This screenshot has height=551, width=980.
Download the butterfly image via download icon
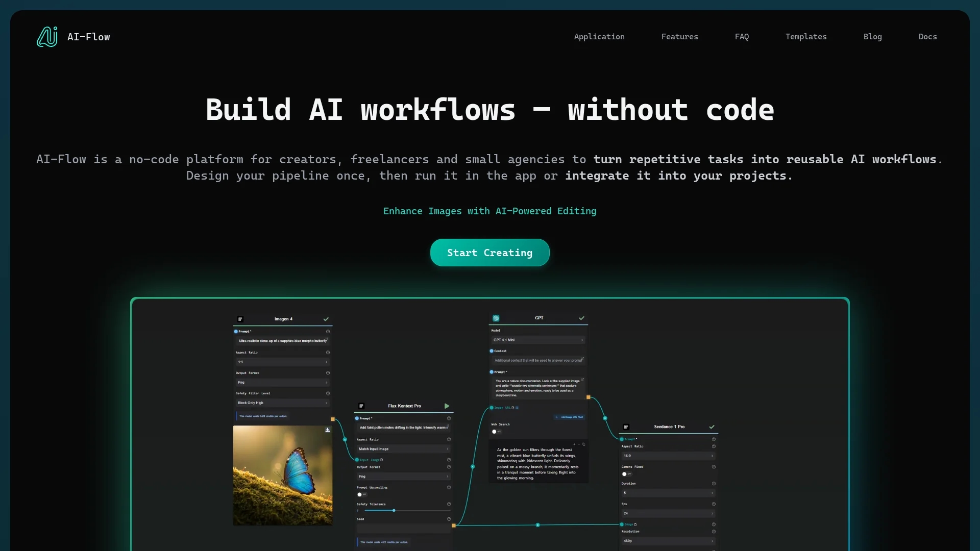pos(328,430)
